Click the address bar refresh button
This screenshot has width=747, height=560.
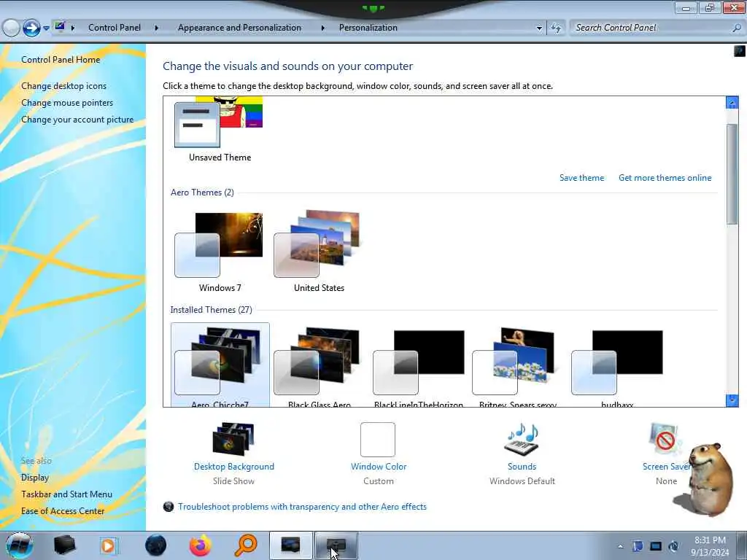point(556,28)
